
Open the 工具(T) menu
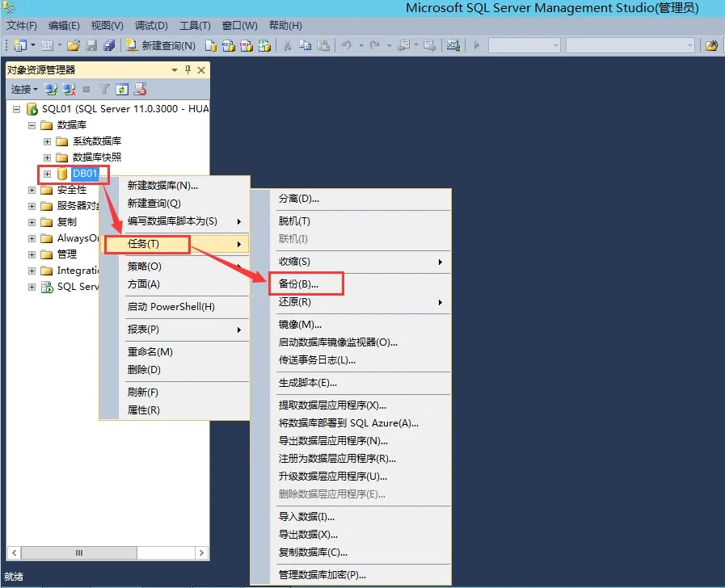click(195, 25)
